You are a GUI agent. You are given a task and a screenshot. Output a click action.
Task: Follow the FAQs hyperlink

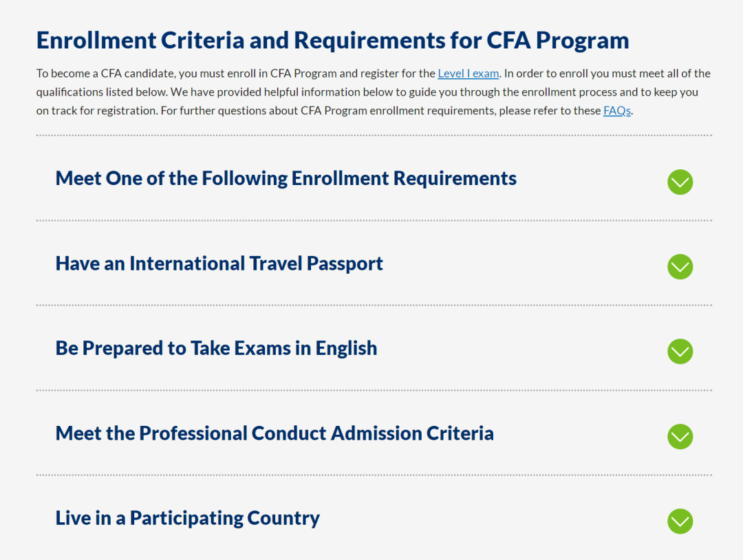point(616,111)
